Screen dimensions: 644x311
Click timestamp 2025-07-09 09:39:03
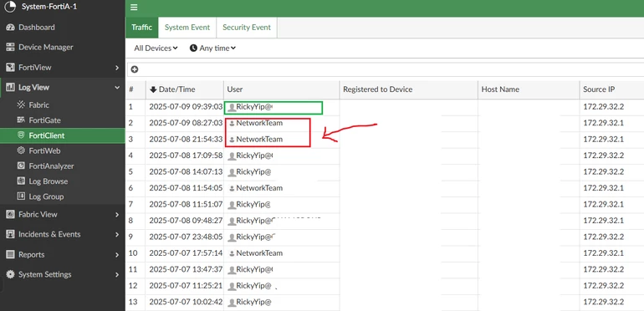click(x=186, y=107)
